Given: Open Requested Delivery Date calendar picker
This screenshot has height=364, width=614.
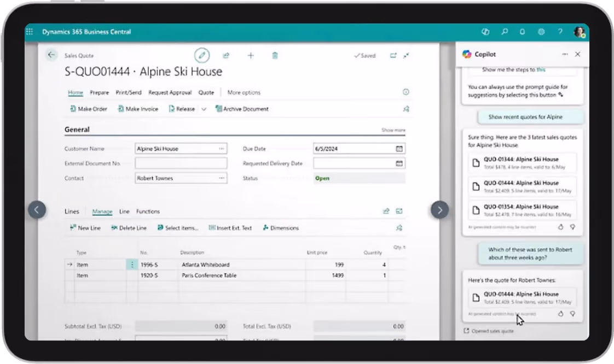Looking at the screenshot, I should 399,163.
